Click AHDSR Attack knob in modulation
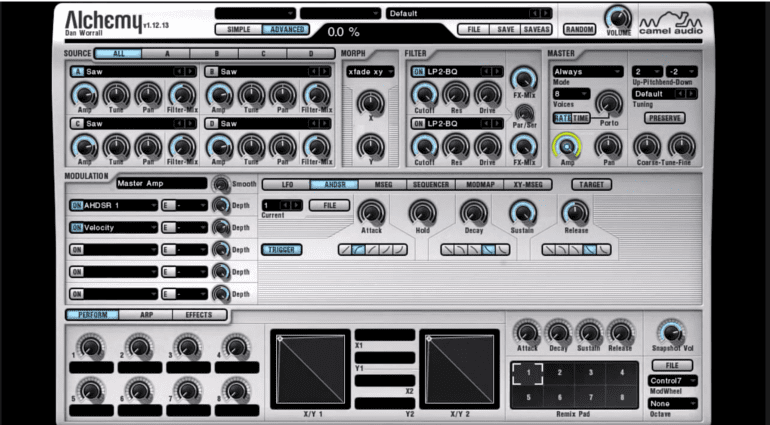Viewport: 770px width, 425px height. [371, 212]
